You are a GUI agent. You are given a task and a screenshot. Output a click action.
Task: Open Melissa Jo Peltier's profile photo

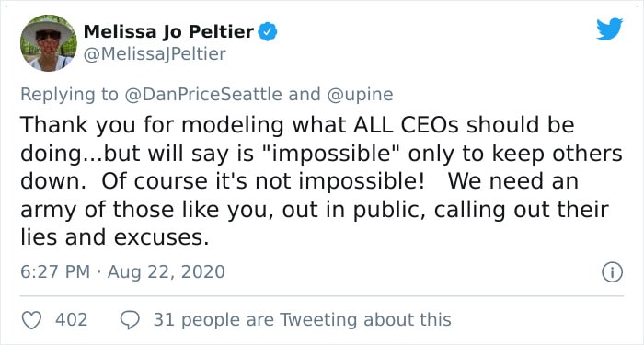pos(49,43)
